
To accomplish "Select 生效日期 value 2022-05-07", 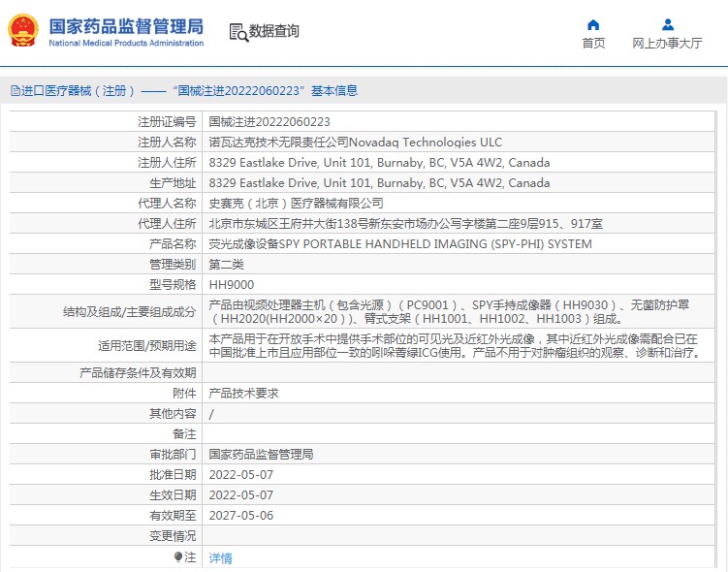I will click(x=241, y=495).
